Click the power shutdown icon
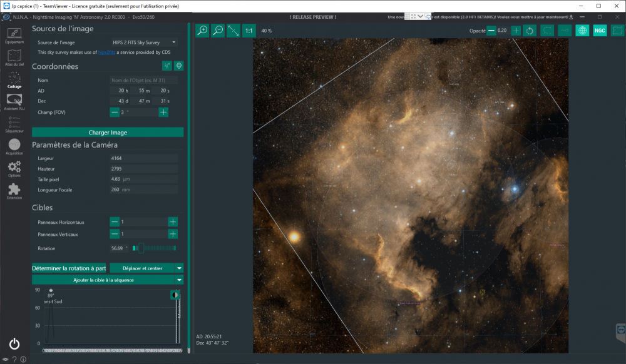This screenshot has width=626, height=364. 14,343
